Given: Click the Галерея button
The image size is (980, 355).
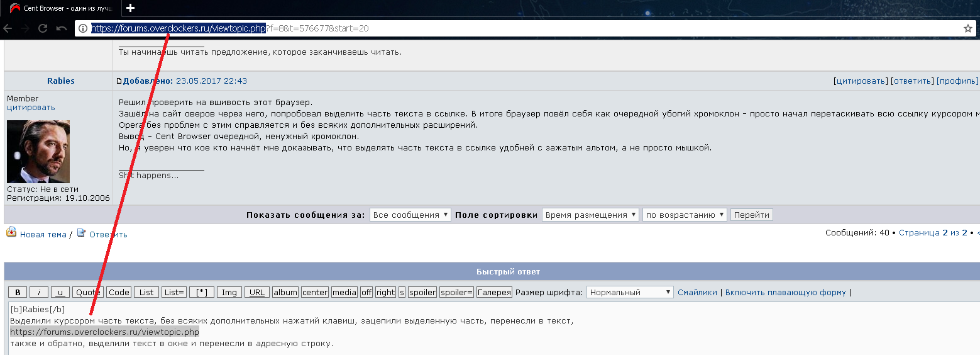Looking at the screenshot, I should tap(495, 292).
